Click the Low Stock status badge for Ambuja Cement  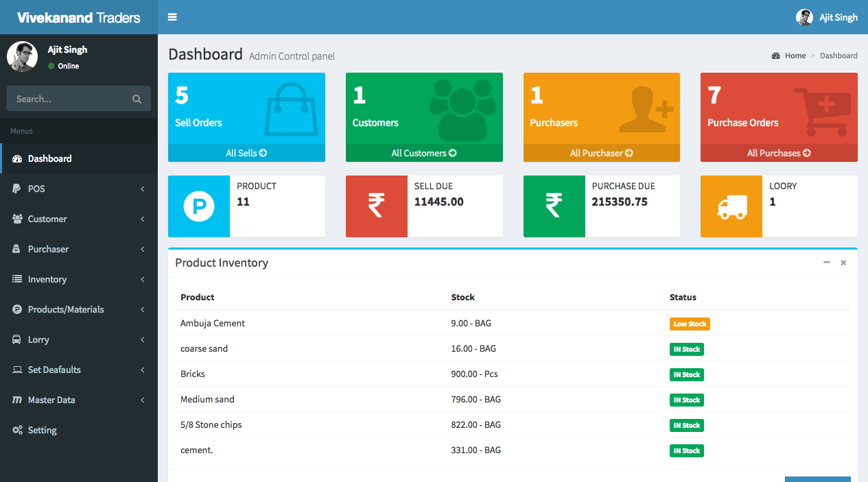tap(689, 324)
